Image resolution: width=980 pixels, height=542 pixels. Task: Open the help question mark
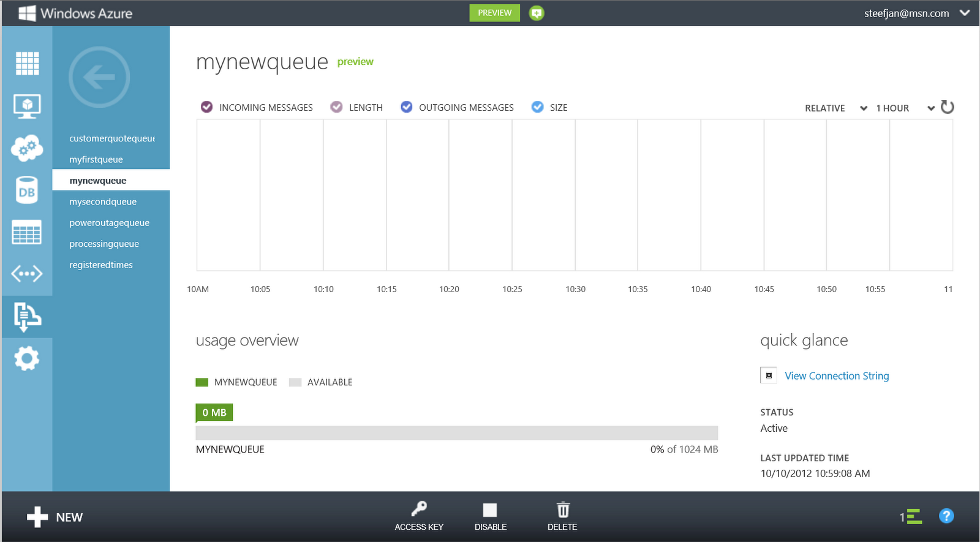click(946, 516)
